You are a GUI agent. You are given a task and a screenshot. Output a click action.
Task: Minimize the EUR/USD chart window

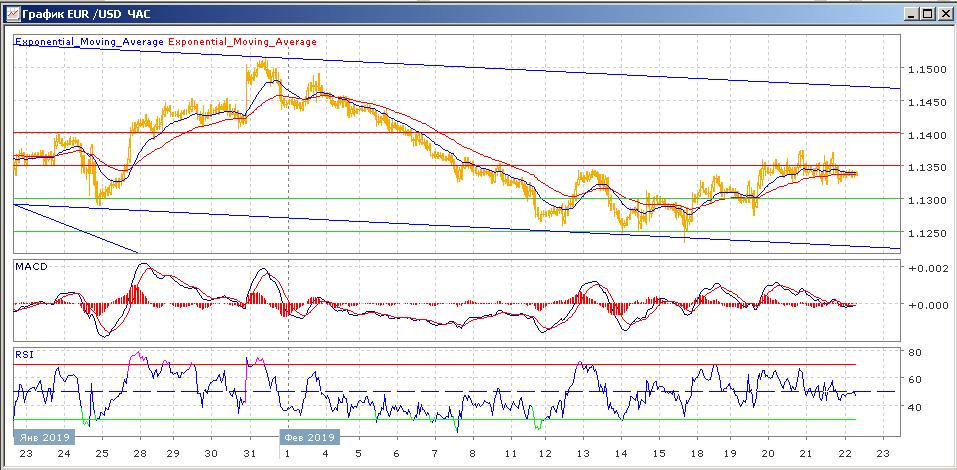click(x=910, y=14)
